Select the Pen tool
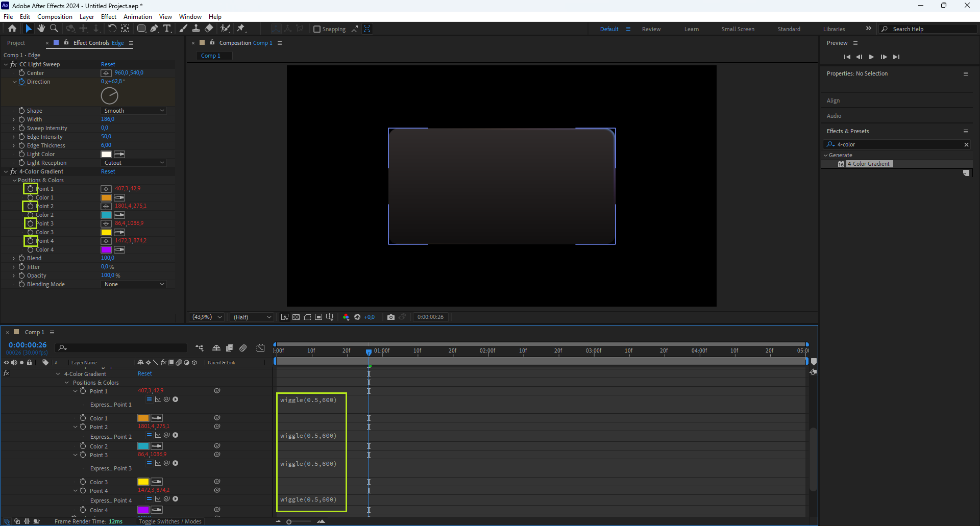Image resolution: width=980 pixels, height=526 pixels. 154,29
